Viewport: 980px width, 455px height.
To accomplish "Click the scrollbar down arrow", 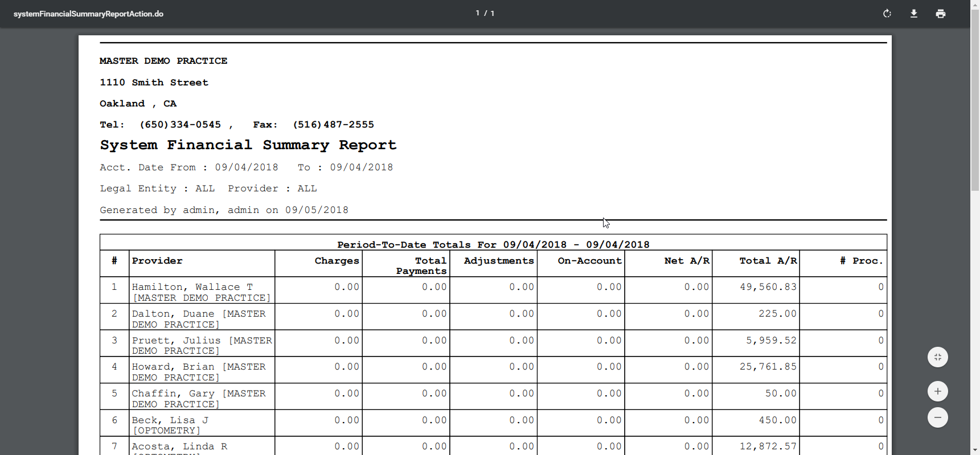I will pos(975,450).
